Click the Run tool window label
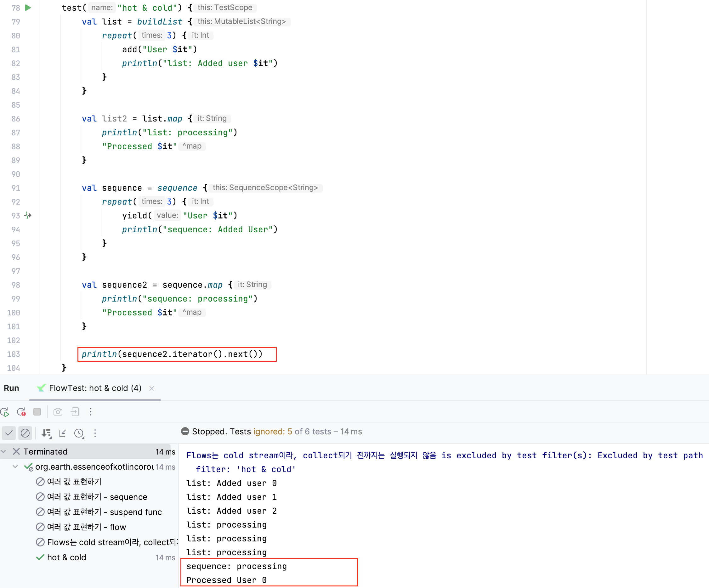Image resolution: width=709 pixels, height=588 pixels. click(11, 388)
